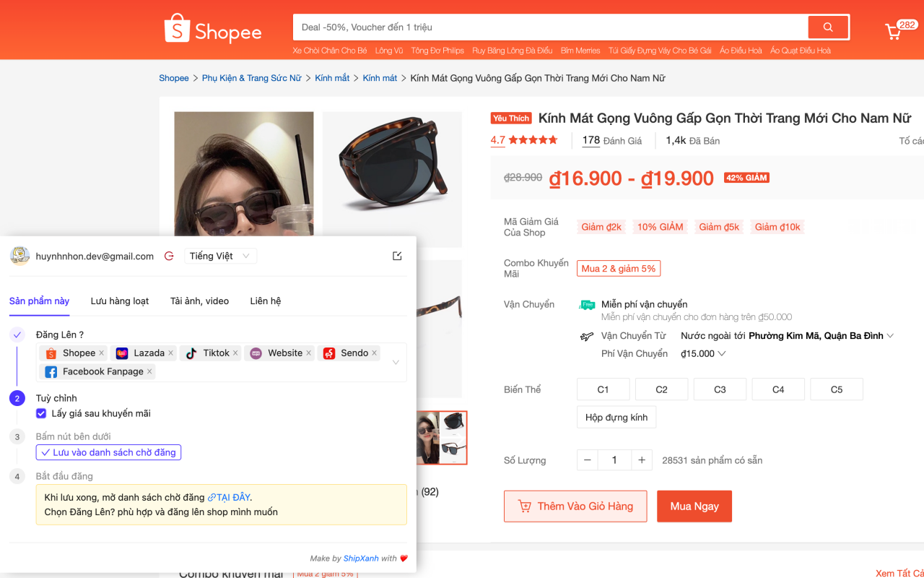Click 'Lưu vào danh sách chờ đăng'
The image size is (924, 578).
(108, 452)
